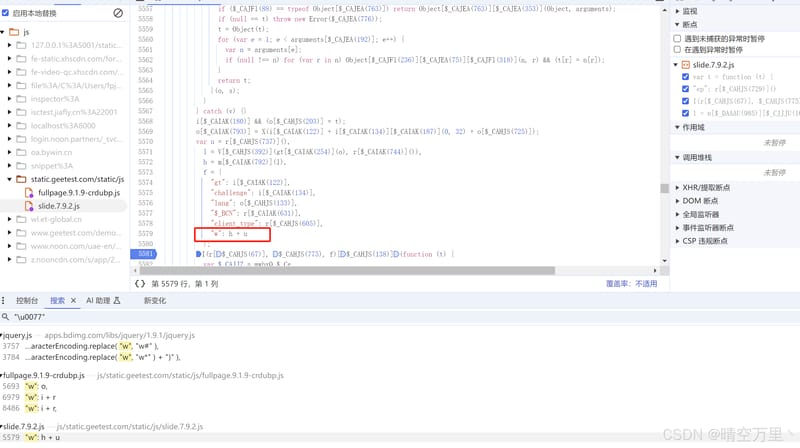Expand the fe-static.xhscdn.com folder arrow

[9, 59]
